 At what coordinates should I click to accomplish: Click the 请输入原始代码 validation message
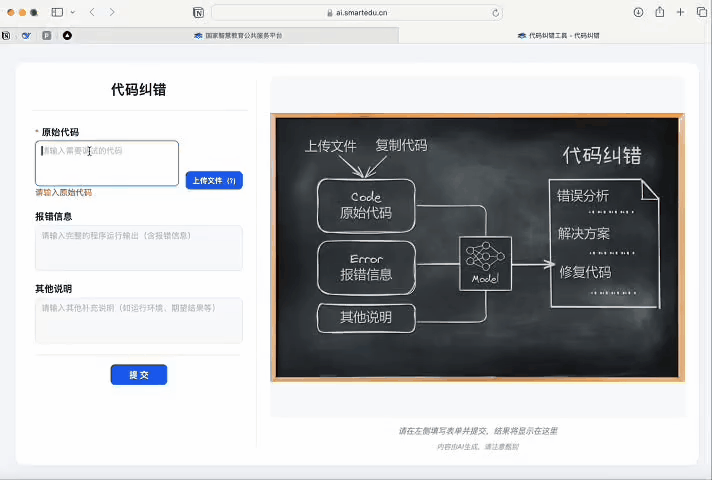click(64, 193)
